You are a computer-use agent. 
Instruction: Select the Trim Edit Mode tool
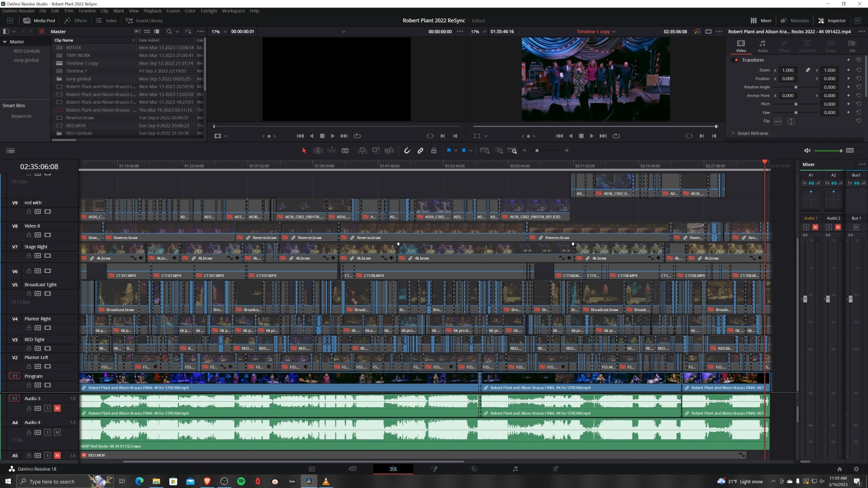click(x=318, y=151)
